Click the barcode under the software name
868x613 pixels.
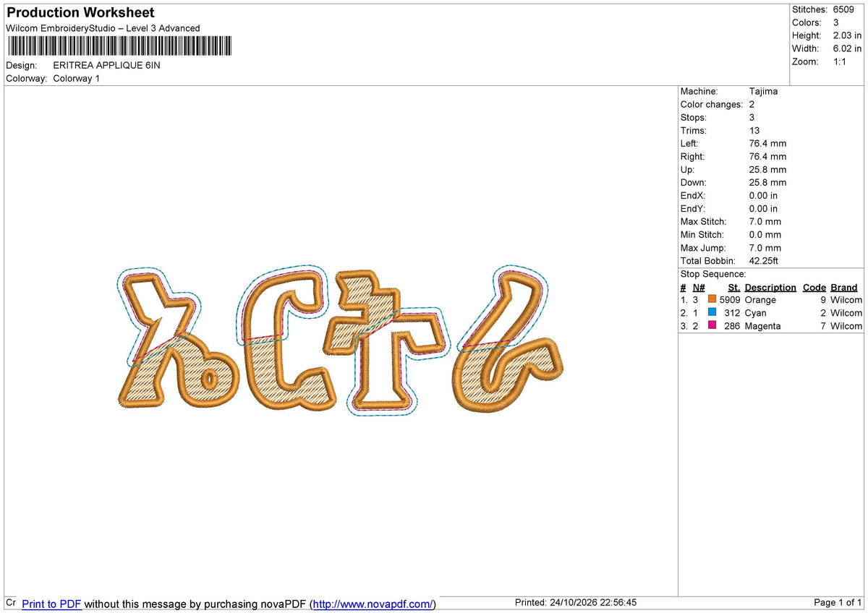119,46
